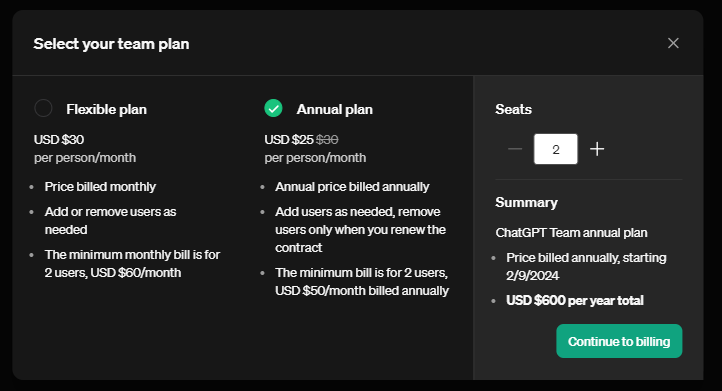
Task: Click the USD $60/month minimum bill text
Action: point(136,273)
